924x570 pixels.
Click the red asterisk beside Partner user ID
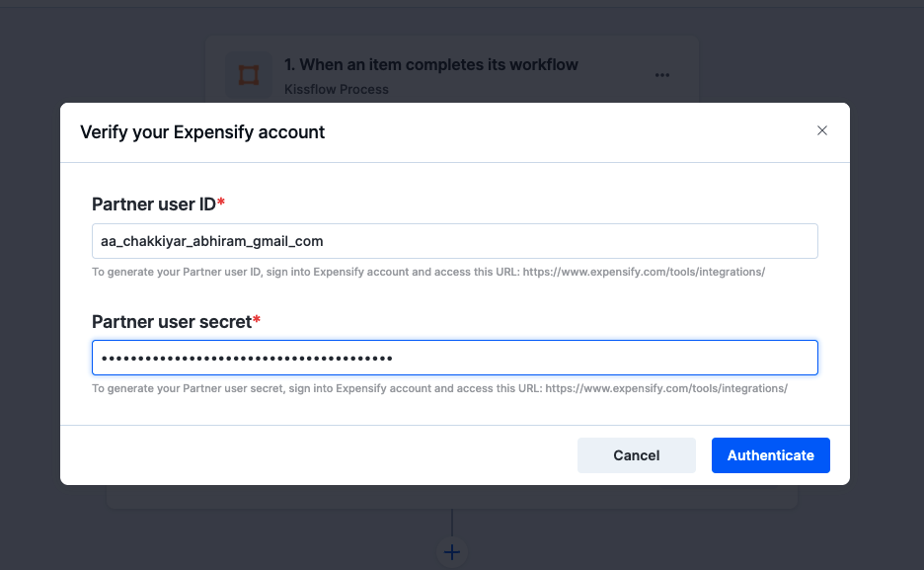[221, 203]
